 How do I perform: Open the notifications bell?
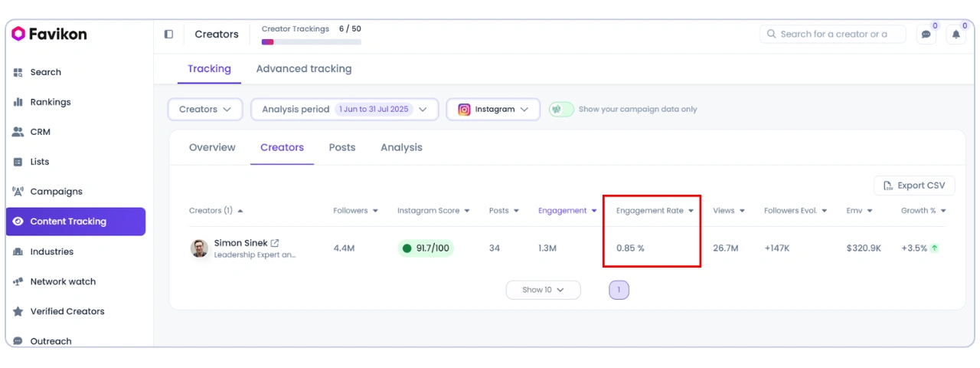955,34
